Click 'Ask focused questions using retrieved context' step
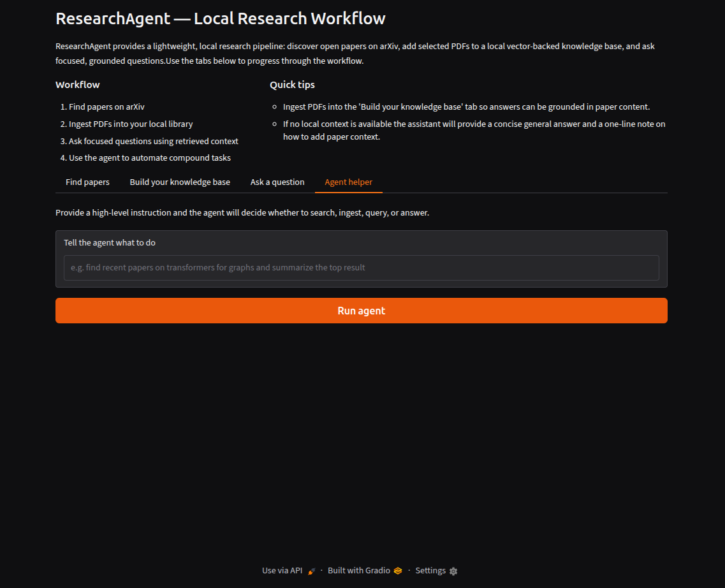Screen dimensions: 725x588 [x=154, y=141]
